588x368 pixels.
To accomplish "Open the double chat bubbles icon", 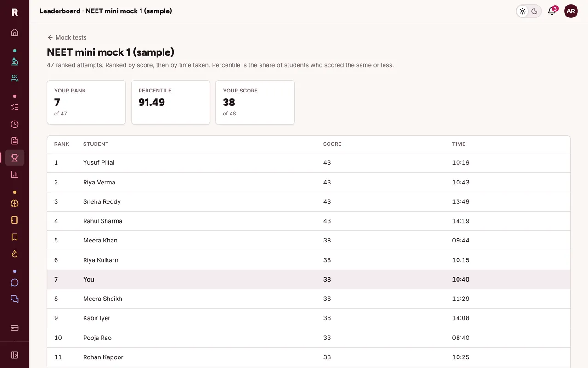I will tap(15, 299).
